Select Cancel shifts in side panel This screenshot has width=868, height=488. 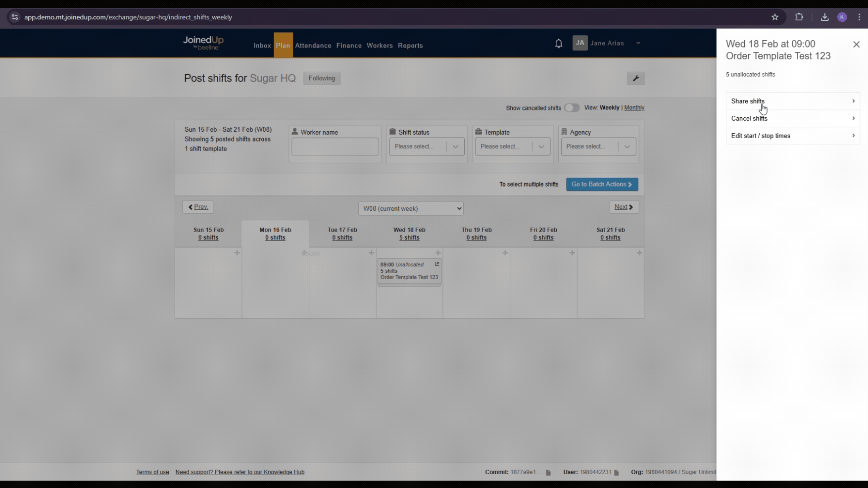click(792, 118)
